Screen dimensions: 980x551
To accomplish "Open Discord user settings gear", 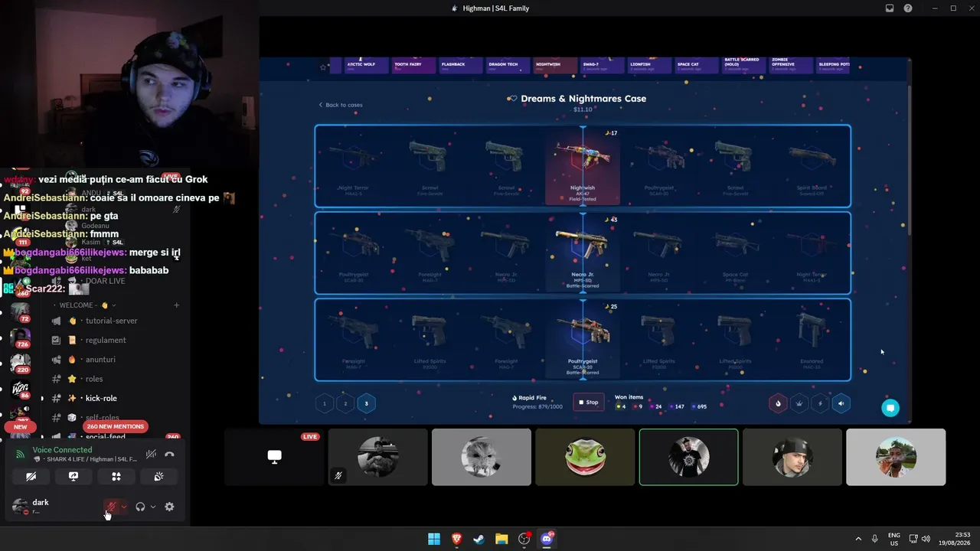I will [169, 507].
